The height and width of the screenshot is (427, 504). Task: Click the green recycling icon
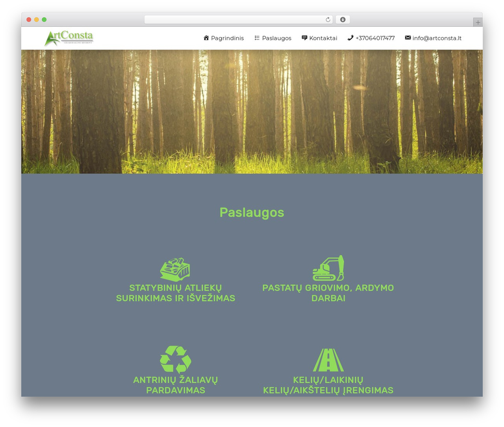[176, 359]
